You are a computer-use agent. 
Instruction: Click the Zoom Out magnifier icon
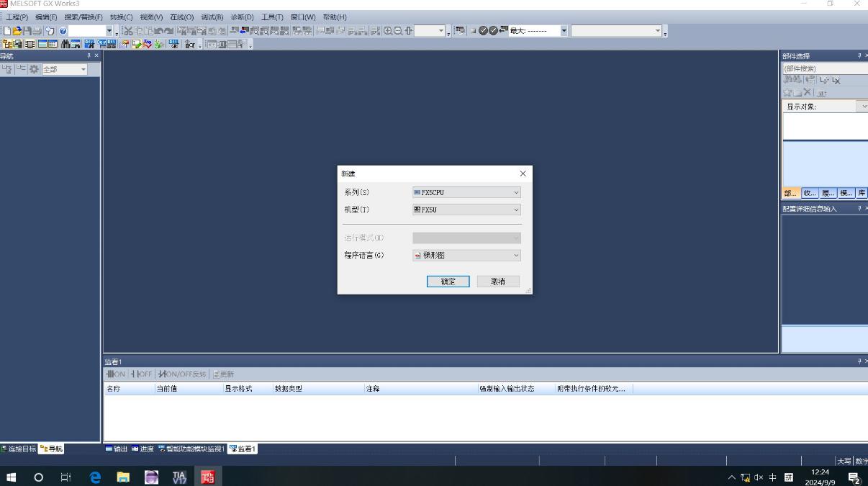tap(398, 31)
